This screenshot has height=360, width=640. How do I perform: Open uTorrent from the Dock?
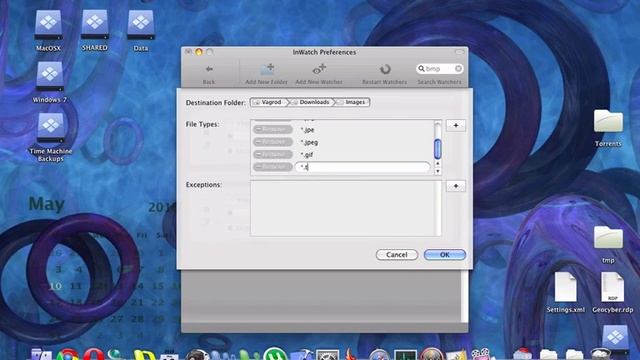point(275,354)
